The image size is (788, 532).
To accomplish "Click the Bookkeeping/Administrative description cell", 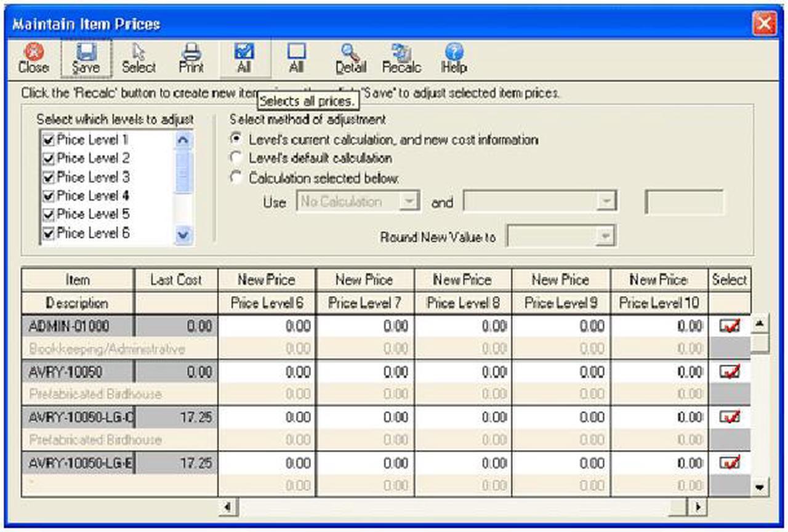I will 119,349.
